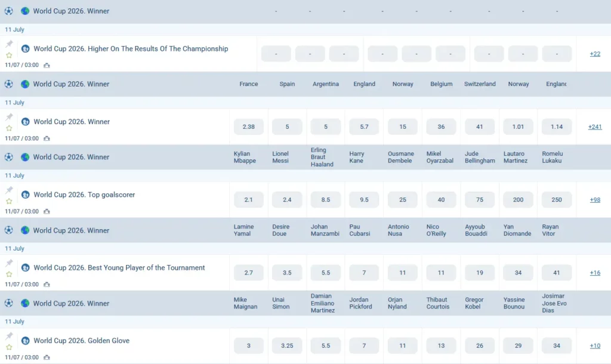The image size is (611, 364).
Task: Select Erling Braut Haaland odds 8.5
Action: [326, 199]
